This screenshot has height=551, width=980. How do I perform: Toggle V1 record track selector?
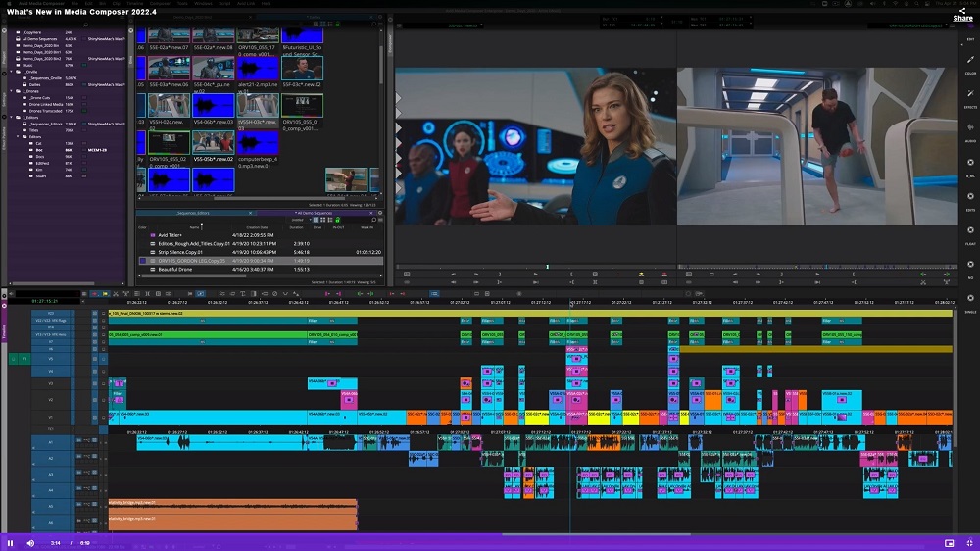51,417
